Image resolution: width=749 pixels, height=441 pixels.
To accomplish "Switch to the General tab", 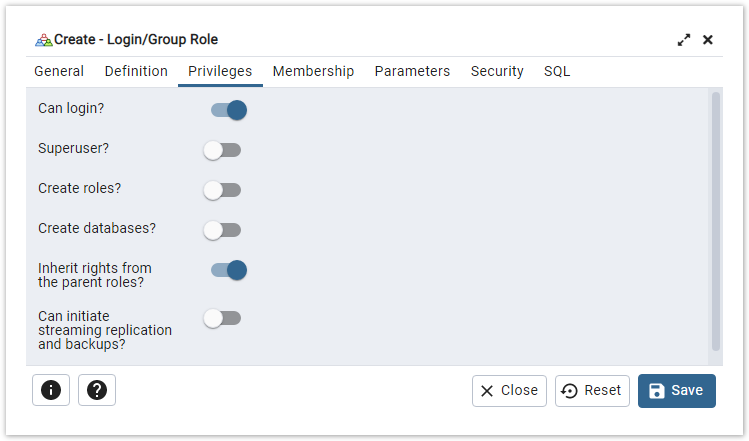I will pos(59,71).
